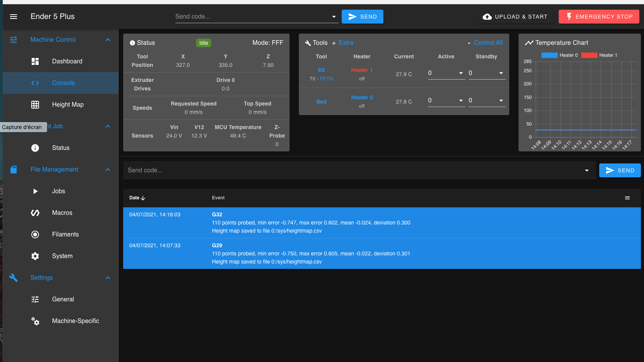Collapse the Machine Control section
Image resolution: width=644 pixels, height=362 pixels.
pyautogui.click(x=108, y=40)
